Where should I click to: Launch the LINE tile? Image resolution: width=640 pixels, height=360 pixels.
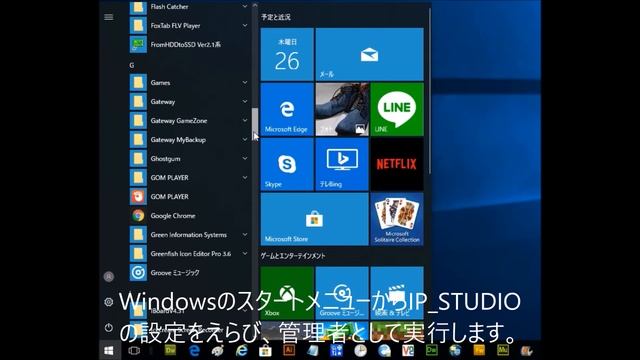pyautogui.click(x=397, y=109)
